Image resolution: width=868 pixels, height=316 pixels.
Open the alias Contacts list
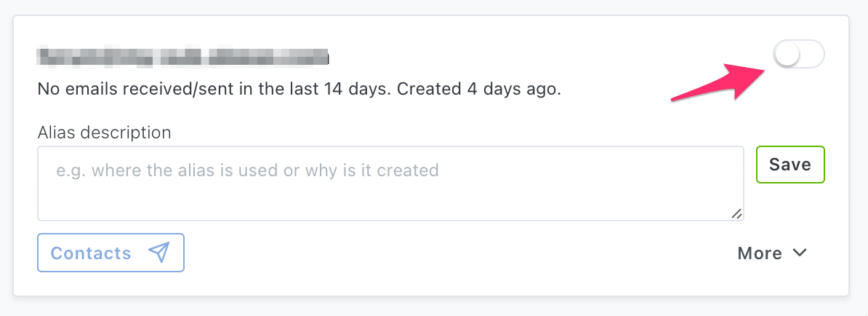pyautogui.click(x=110, y=253)
